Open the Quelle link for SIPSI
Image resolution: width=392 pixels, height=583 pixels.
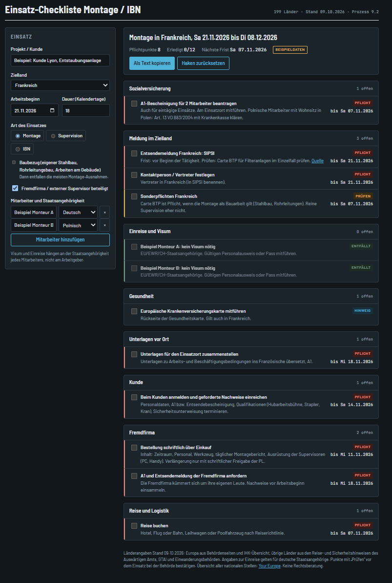317,161
